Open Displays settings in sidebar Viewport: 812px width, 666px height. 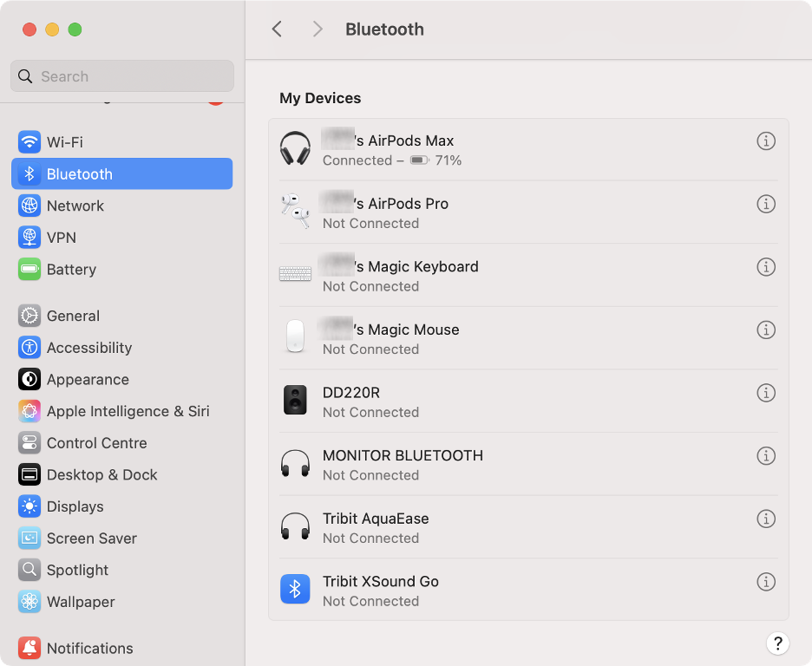(121, 506)
